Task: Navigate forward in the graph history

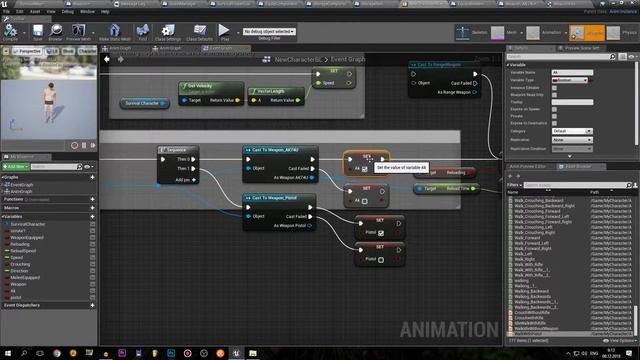Action: (120, 59)
